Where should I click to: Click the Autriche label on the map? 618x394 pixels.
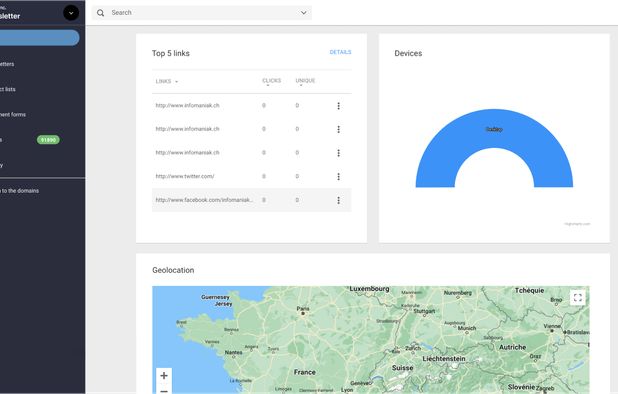[x=512, y=347]
